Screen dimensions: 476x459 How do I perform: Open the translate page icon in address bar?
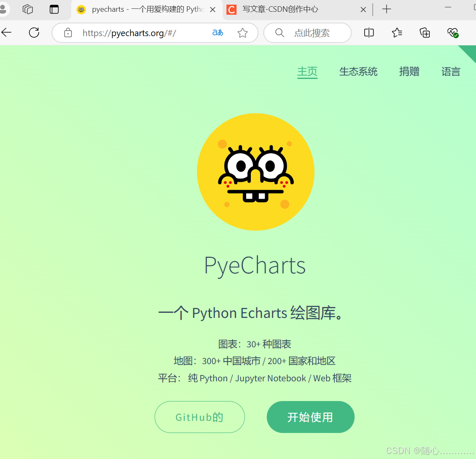[x=218, y=32]
